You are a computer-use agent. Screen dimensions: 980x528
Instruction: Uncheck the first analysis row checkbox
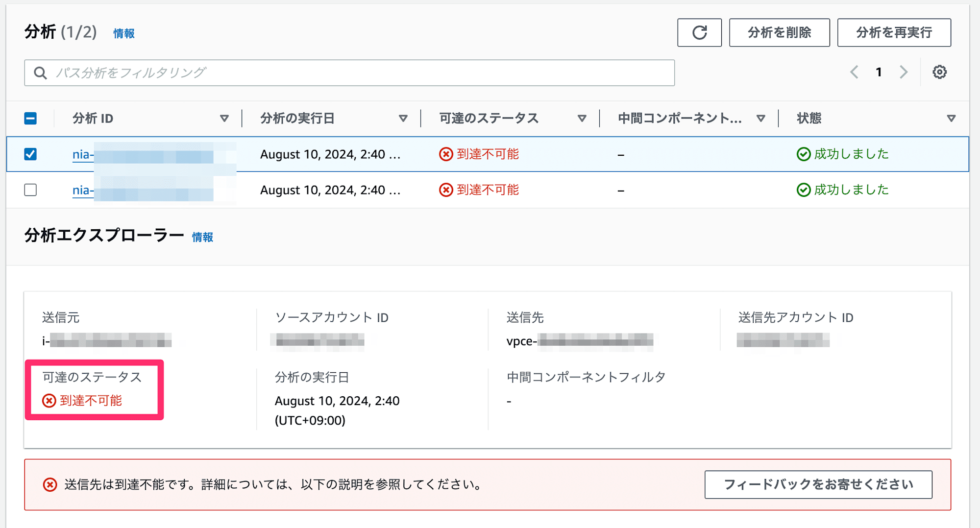[30, 154]
